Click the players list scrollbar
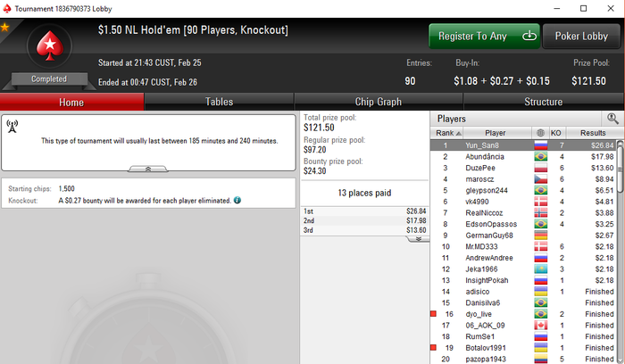This screenshot has width=625, height=364. pos(621,251)
